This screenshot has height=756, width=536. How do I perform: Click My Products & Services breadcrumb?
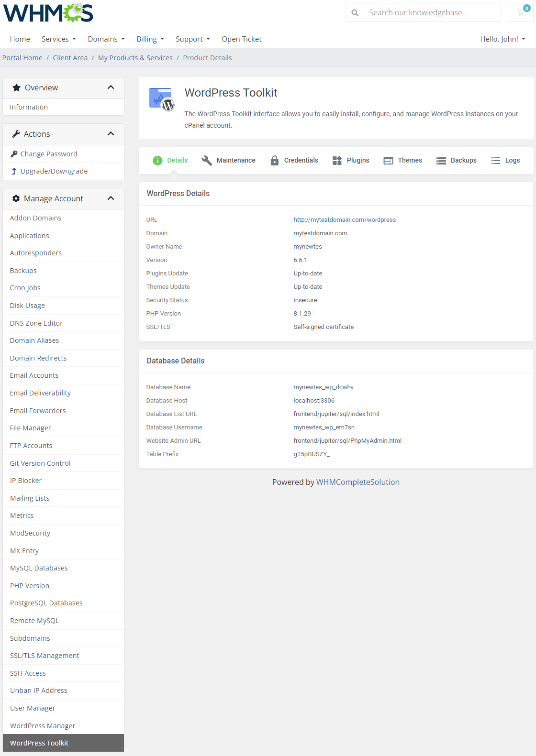[x=135, y=58]
